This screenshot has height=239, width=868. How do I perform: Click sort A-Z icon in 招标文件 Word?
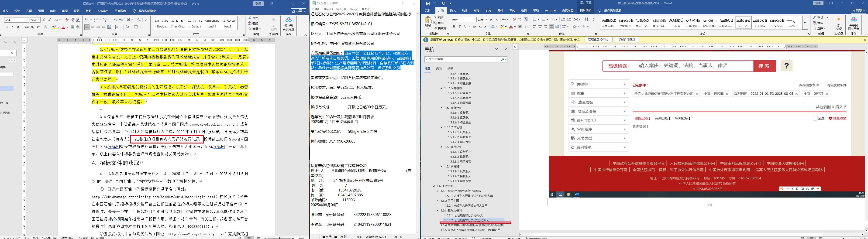click(139, 20)
